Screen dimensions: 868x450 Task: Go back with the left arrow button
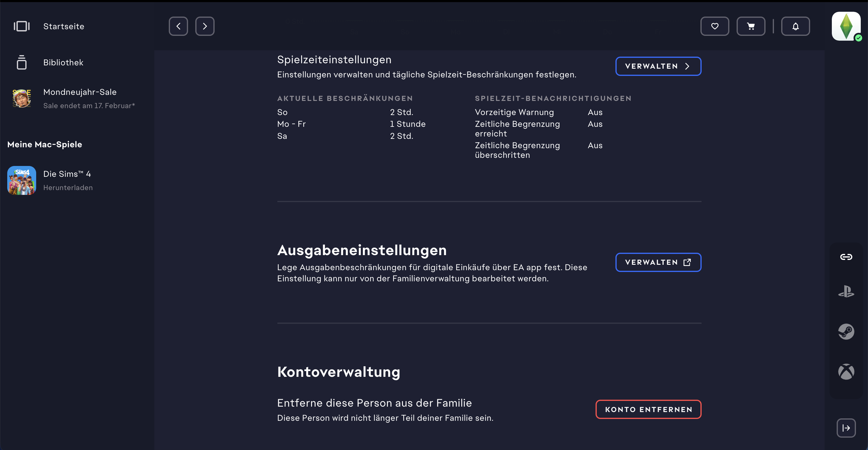point(178,26)
